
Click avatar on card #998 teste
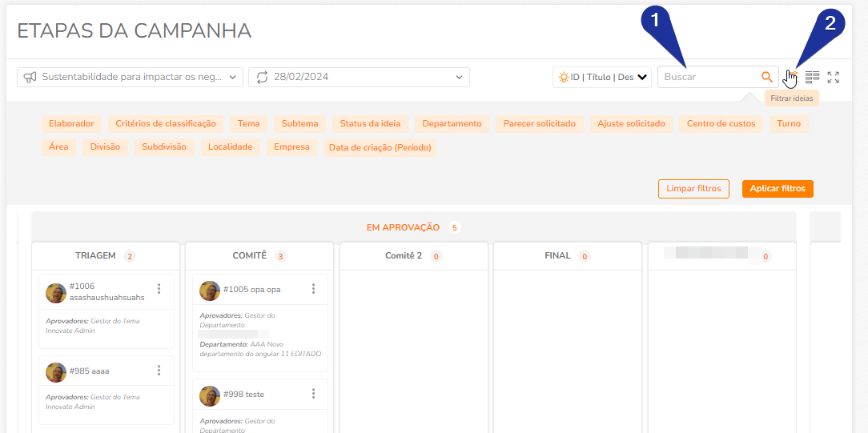pos(210,396)
